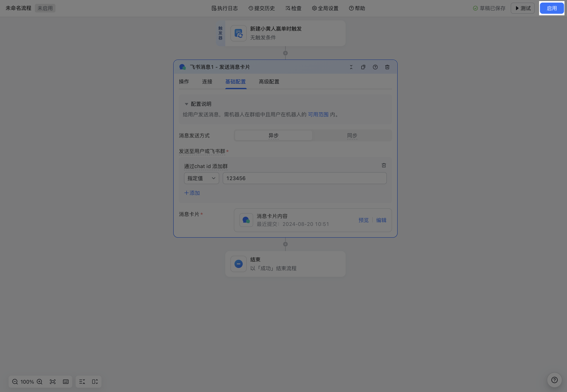Run the flow with 测试 button

(523, 8)
